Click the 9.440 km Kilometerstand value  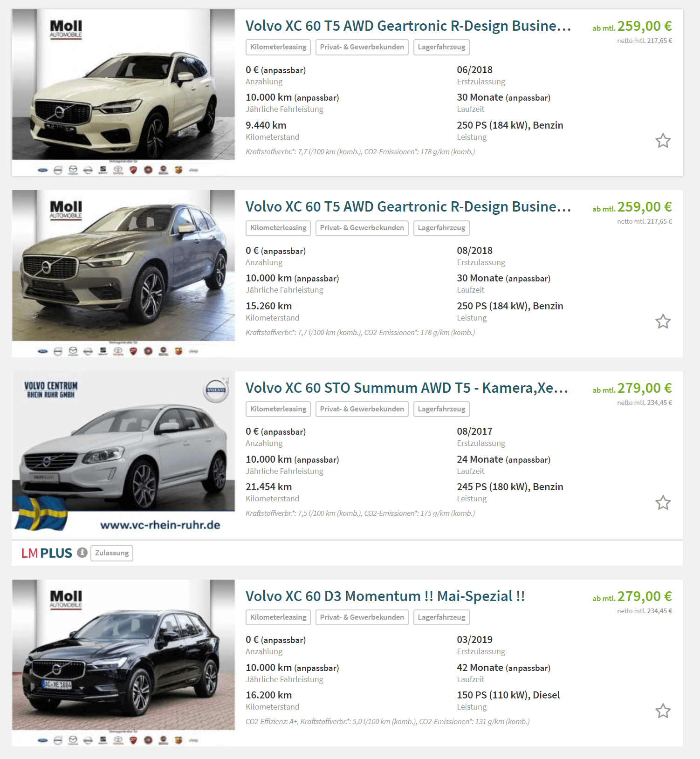pyautogui.click(x=266, y=125)
